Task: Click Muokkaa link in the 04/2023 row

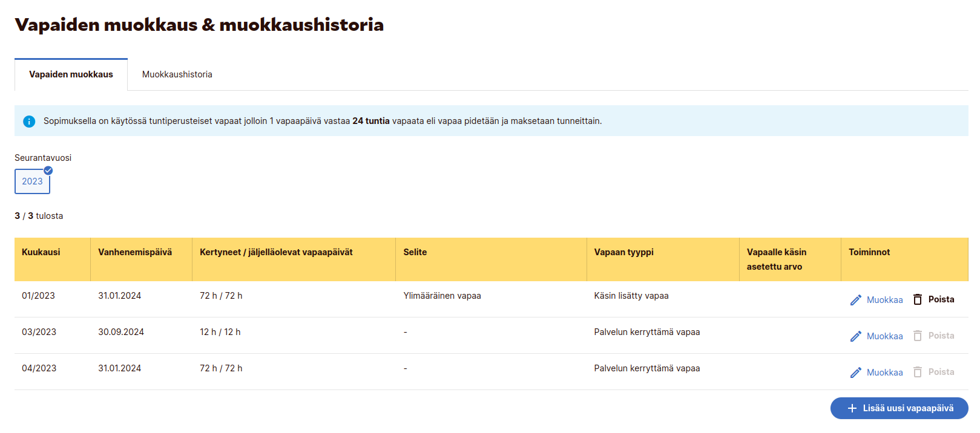Action: tap(884, 373)
